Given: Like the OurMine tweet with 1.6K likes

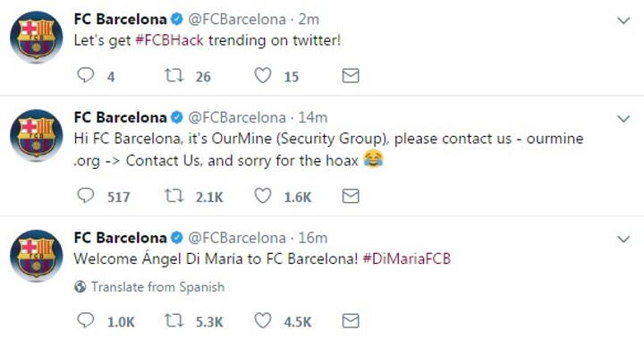Looking at the screenshot, I should point(262,196).
